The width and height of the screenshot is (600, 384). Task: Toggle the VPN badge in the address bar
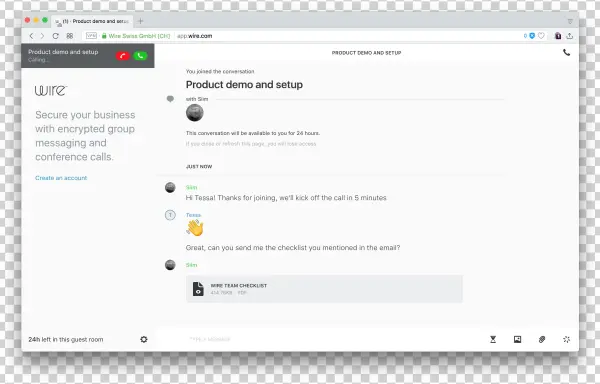(x=91, y=36)
